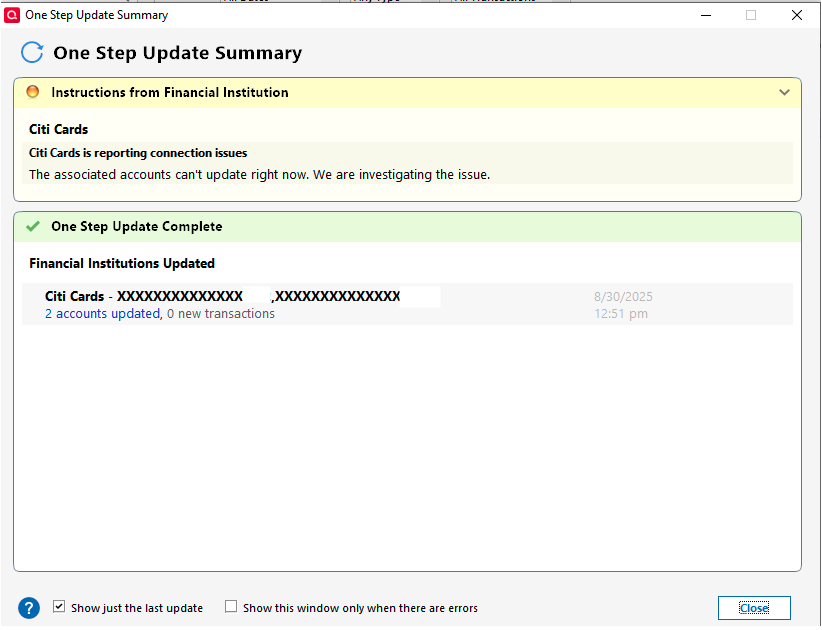The width and height of the screenshot is (822, 630).
Task: Click the One Step Update Summary heading
Action: pyautogui.click(x=178, y=53)
